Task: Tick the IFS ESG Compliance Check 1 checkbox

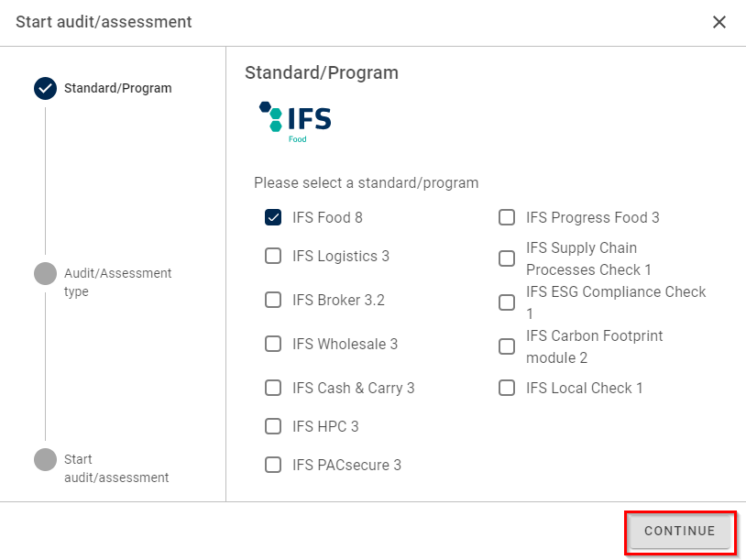Action: (507, 302)
